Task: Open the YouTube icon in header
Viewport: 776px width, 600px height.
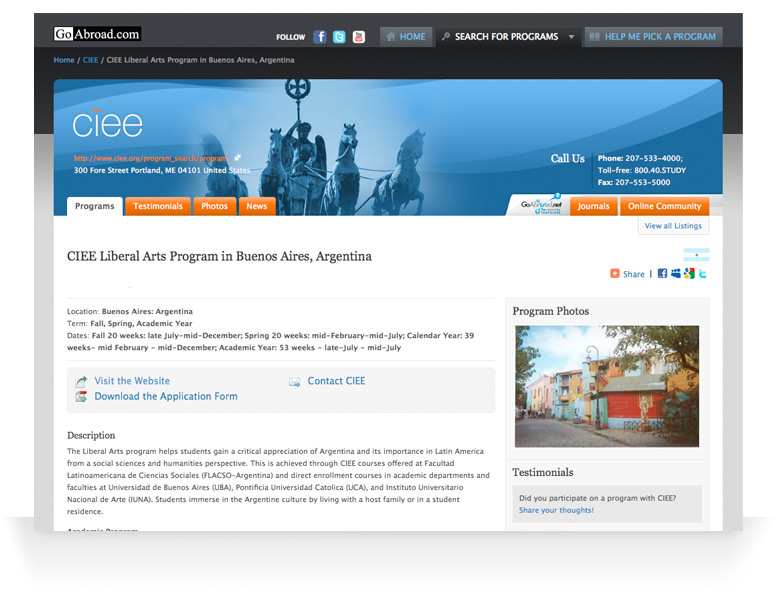Action: [x=358, y=37]
